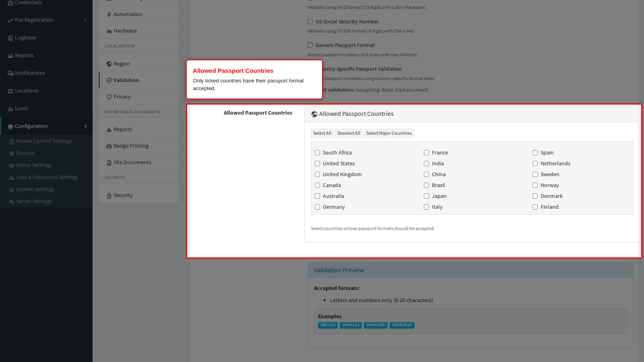The width and height of the screenshot is (644, 362).
Task: Open User & Personnel Settings
Action: [47, 177]
